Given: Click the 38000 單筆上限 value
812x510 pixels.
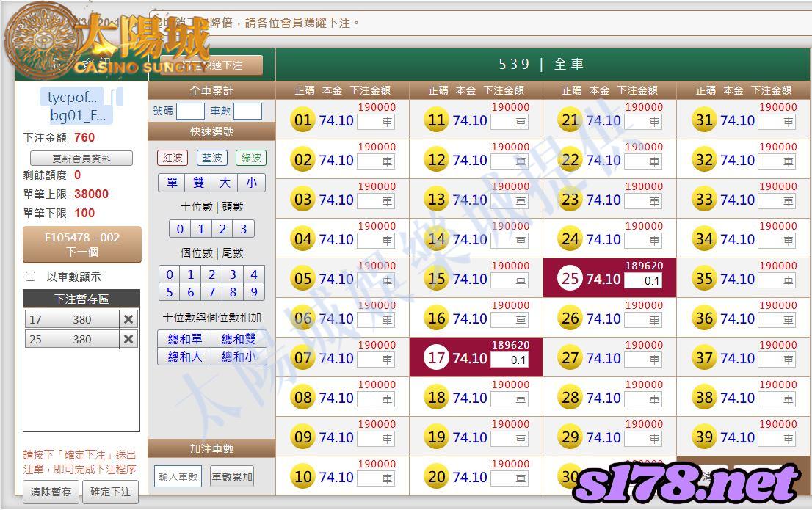Looking at the screenshot, I should tap(91, 194).
